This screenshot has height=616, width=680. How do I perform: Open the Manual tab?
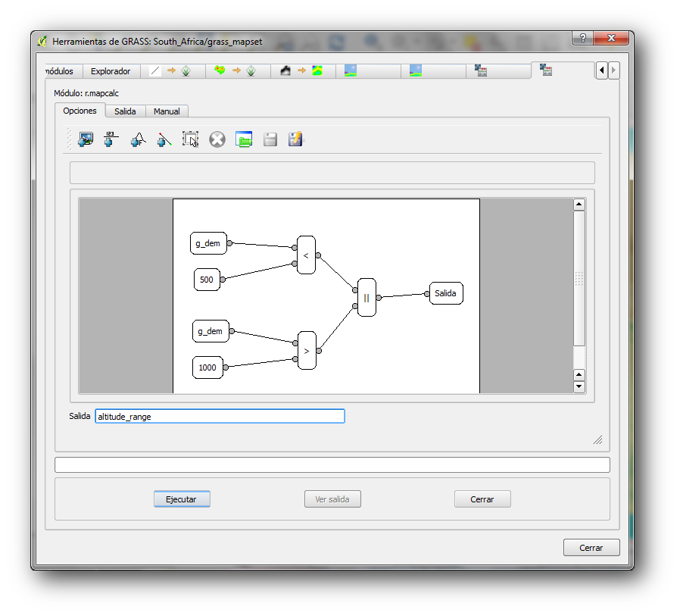pyautogui.click(x=167, y=111)
